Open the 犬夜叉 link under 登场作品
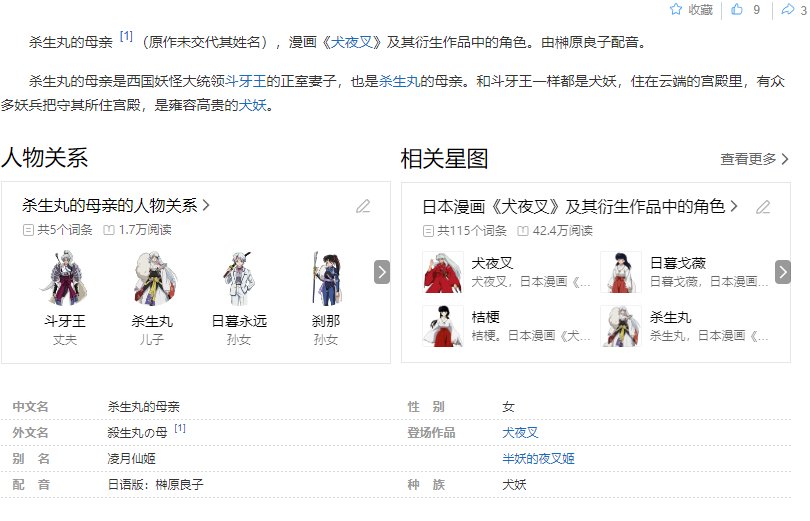Screen dimensions: 810x521 pos(520,433)
